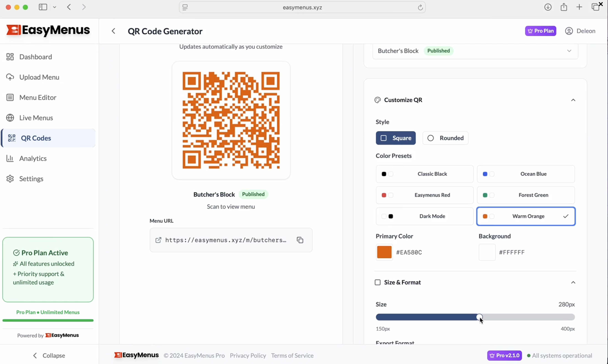Collapse the Size & Format section
This screenshot has width=608, height=364.
point(573,283)
